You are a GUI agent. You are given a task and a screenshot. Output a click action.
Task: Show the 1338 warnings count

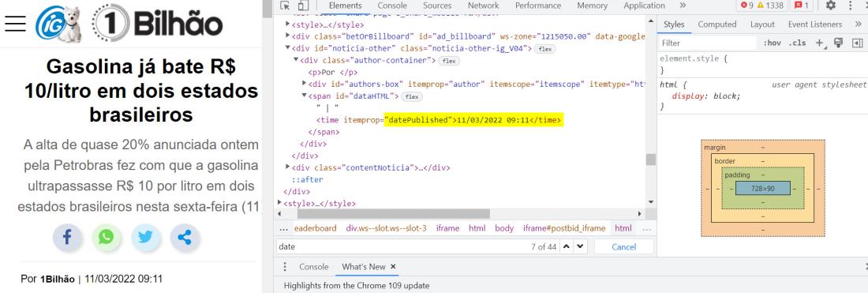pyautogui.click(x=770, y=6)
